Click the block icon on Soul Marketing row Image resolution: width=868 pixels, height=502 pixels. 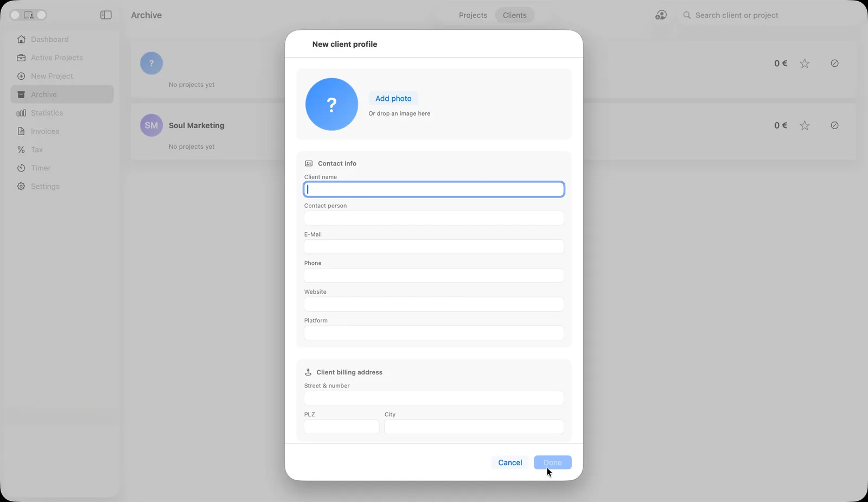(x=834, y=125)
